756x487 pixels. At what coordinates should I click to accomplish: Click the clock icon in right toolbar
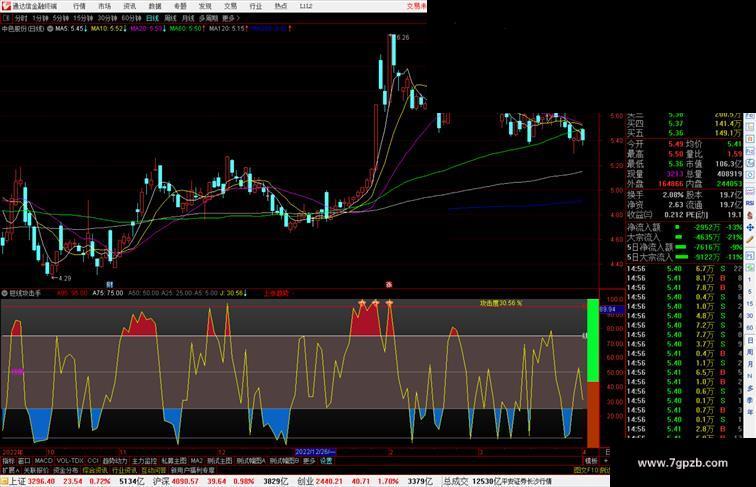click(750, 176)
